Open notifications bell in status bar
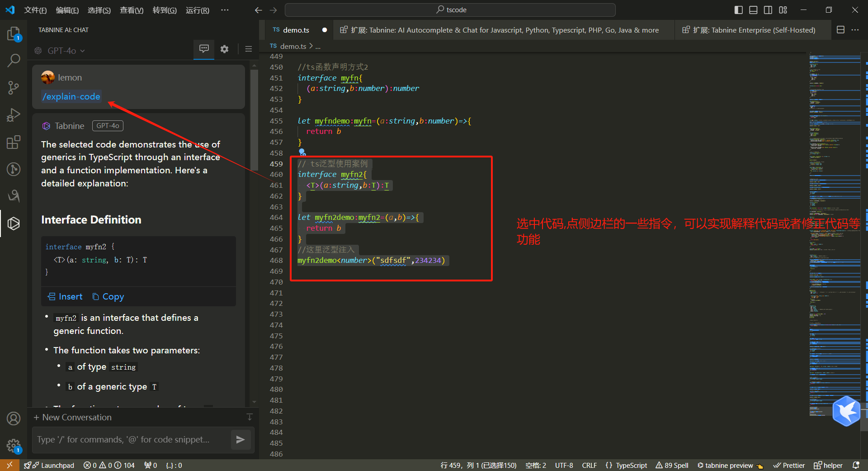Viewport: 868px width, 471px height. (x=856, y=465)
